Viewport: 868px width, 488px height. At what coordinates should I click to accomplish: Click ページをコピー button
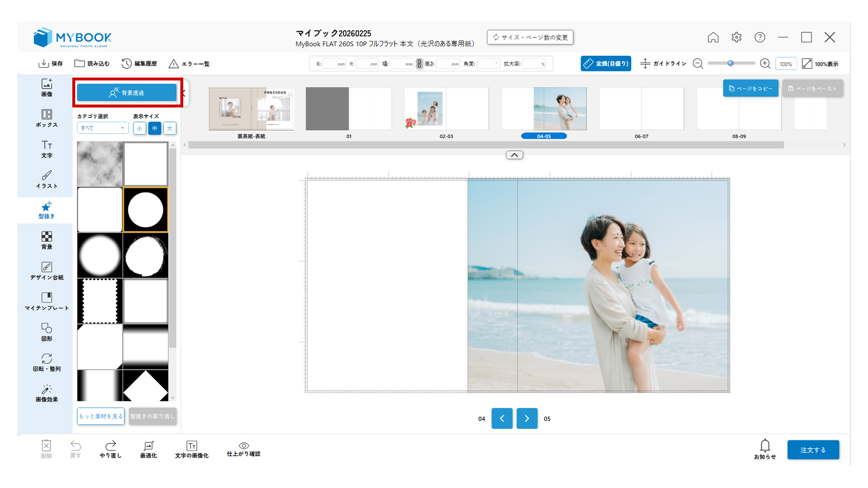tap(750, 88)
